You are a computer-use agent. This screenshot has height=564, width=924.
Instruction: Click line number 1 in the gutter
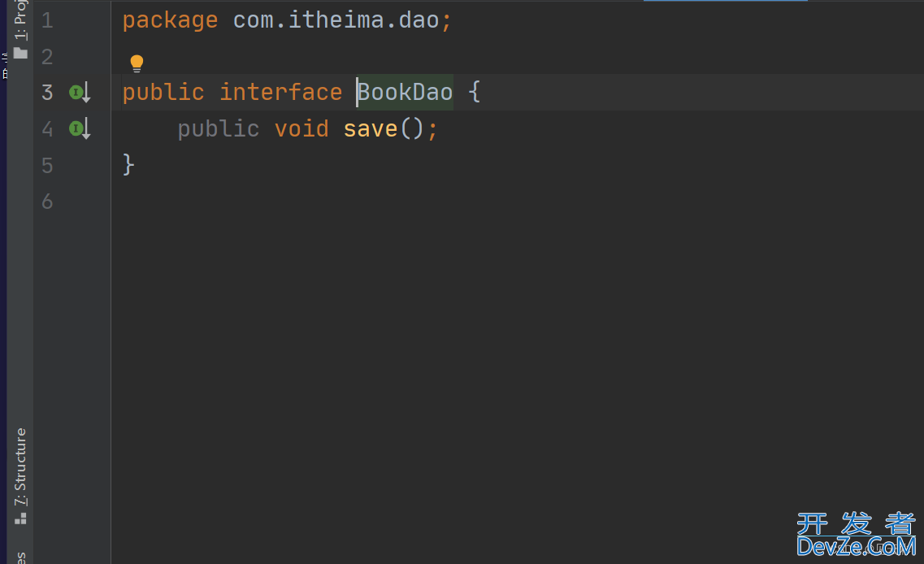point(47,20)
